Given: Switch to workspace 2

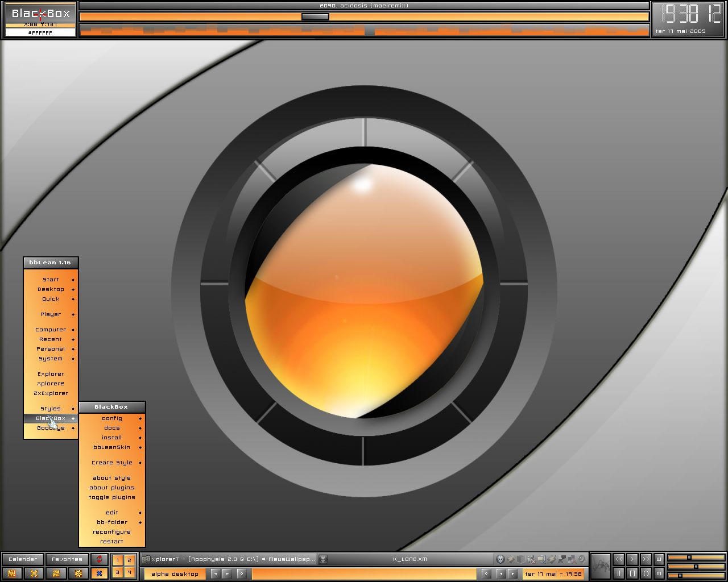Looking at the screenshot, I should coord(129,560).
